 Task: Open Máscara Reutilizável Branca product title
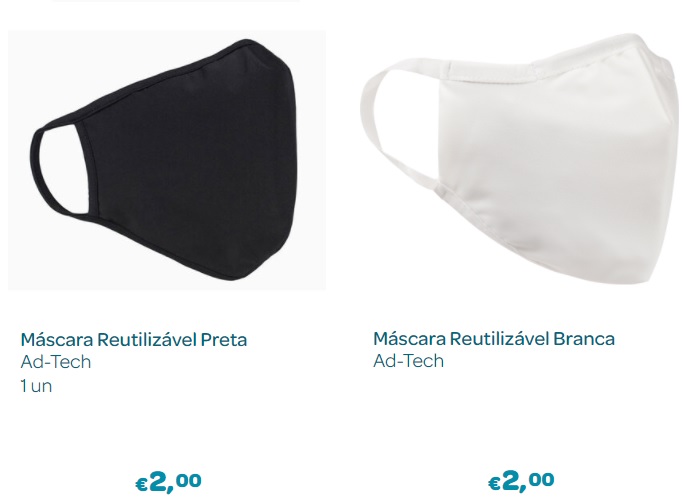point(494,339)
